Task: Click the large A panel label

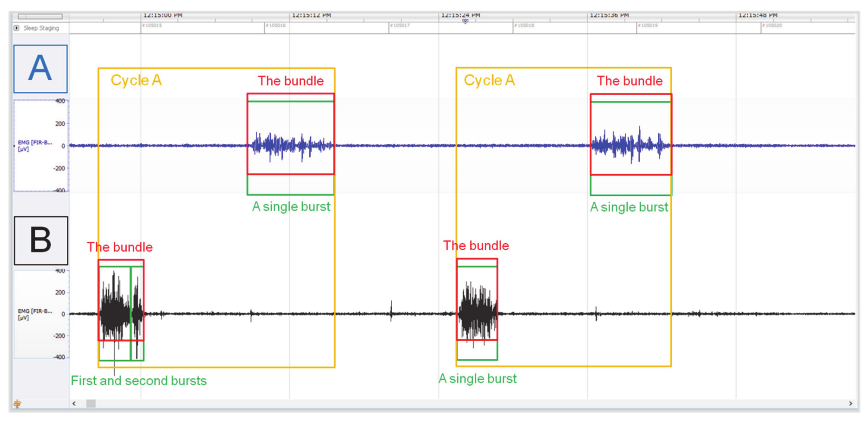Action: pos(40,69)
